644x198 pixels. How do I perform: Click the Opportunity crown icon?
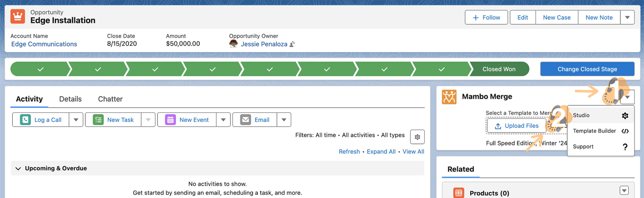[x=18, y=16]
